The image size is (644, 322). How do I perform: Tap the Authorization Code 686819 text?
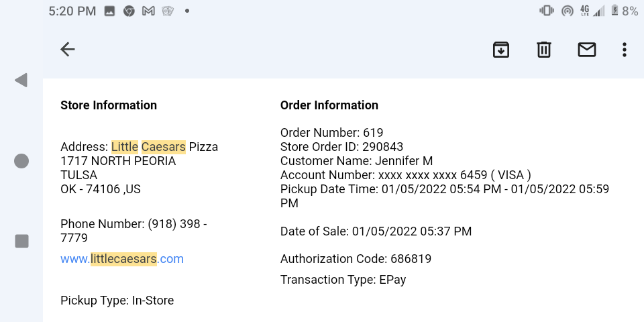coord(356,259)
